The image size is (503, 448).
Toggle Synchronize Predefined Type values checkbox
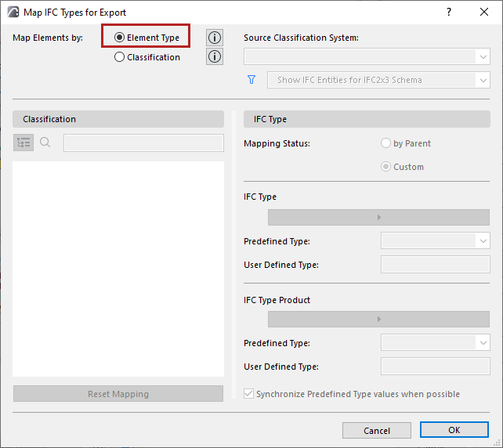coord(249,394)
